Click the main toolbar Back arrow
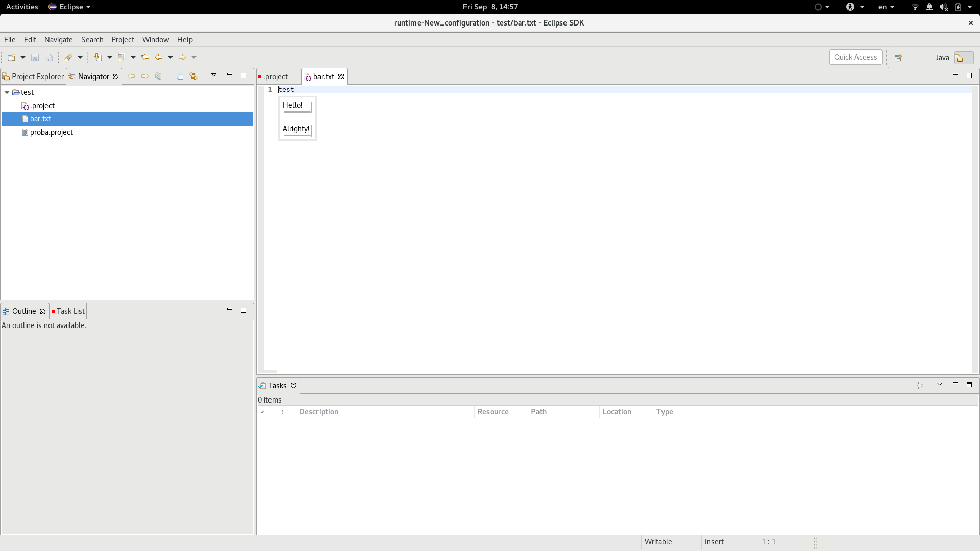This screenshot has height=551, width=980. [159, 57]
